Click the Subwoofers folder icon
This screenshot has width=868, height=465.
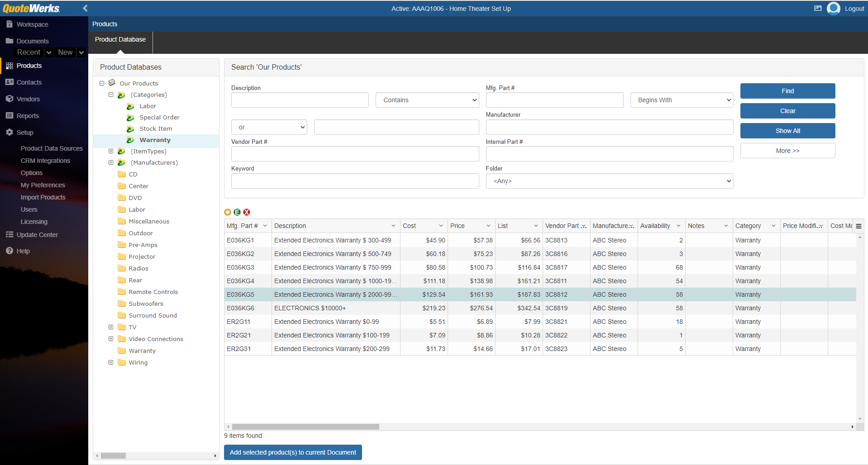coord(121,304)
